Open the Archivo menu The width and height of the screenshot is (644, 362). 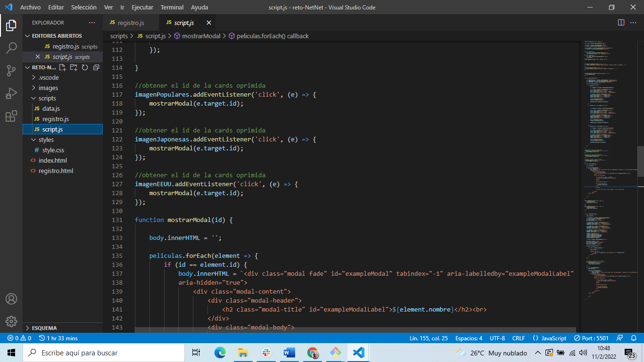pos(30,7)
